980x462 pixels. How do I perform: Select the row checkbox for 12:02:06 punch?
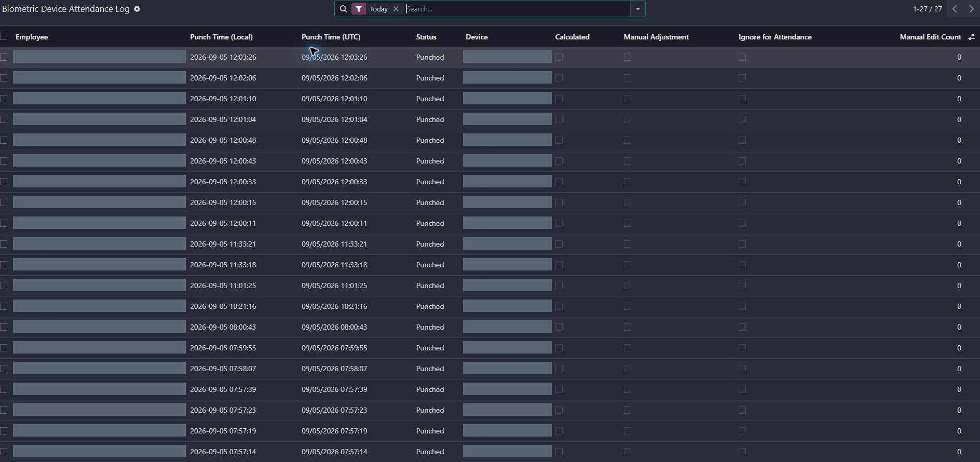[x=4, y=78]
